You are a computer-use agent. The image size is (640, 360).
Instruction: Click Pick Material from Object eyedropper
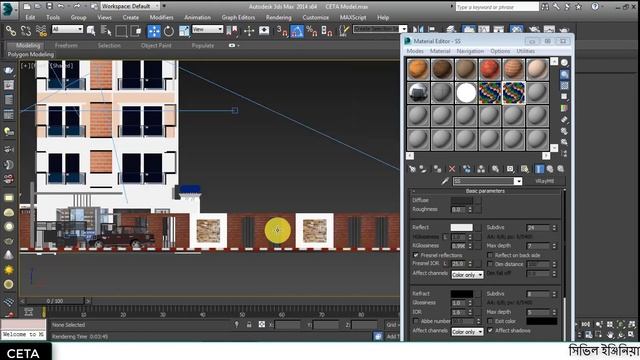pos(444,181)
